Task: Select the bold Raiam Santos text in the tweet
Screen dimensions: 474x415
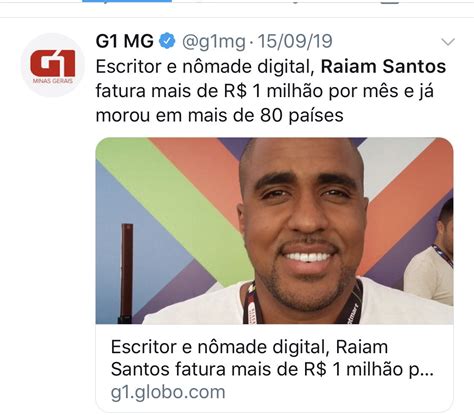Action: (383, 66)
